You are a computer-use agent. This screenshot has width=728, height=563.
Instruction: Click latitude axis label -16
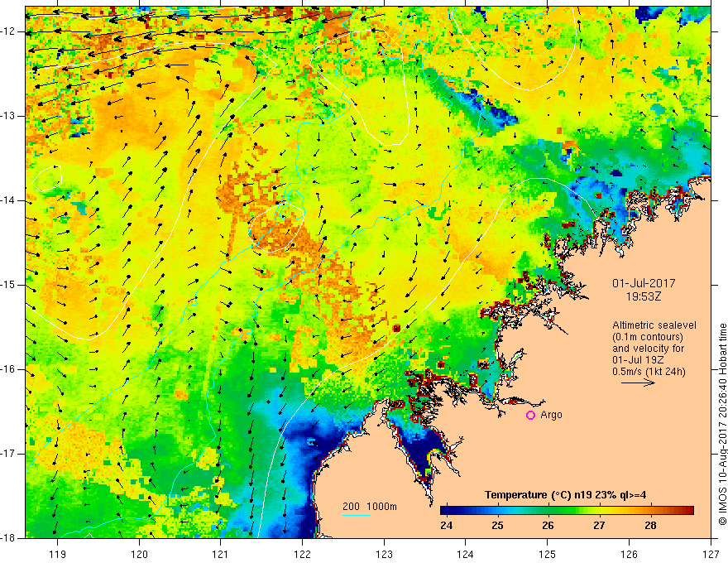point(9,369)
